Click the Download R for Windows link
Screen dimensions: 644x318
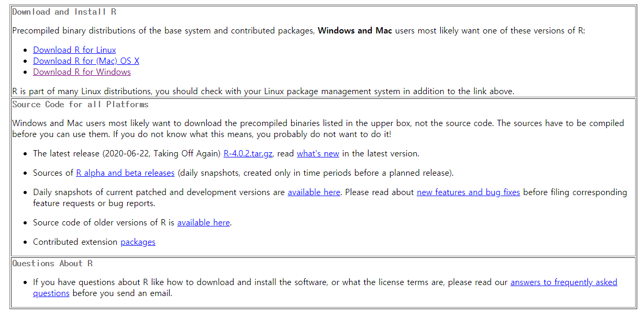point(82,72)
